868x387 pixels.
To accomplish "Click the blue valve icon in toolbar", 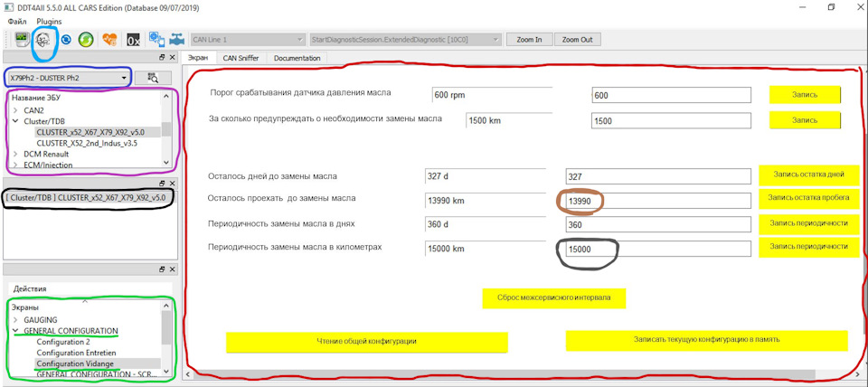I will pyautogui.click(x=177, y=40).
